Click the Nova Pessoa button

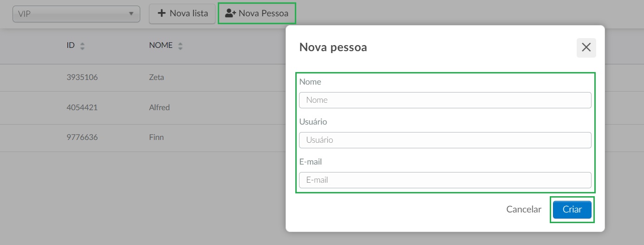click(257, 13)
